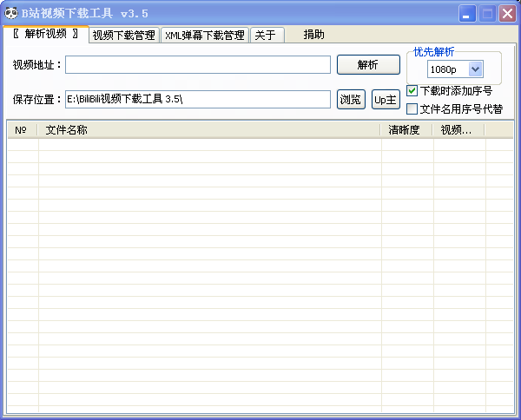Close the download tool window
The image size is (521, 420).
[507, 14]
